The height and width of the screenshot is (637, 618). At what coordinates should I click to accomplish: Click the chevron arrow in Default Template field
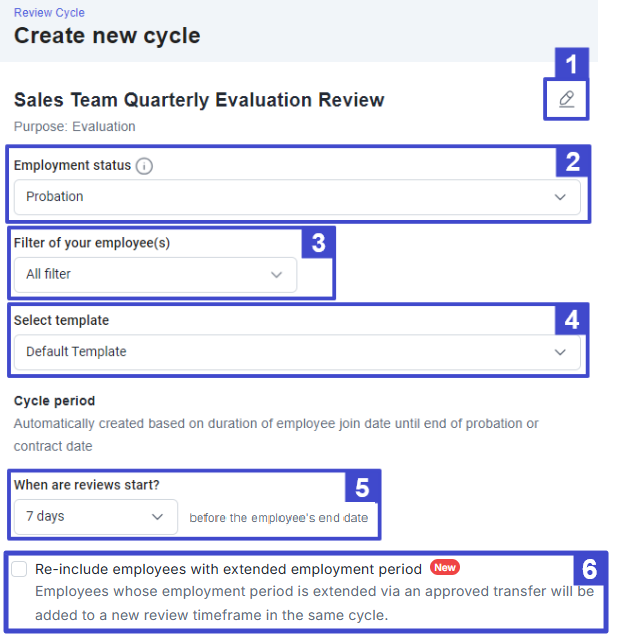tap(560, 352)
